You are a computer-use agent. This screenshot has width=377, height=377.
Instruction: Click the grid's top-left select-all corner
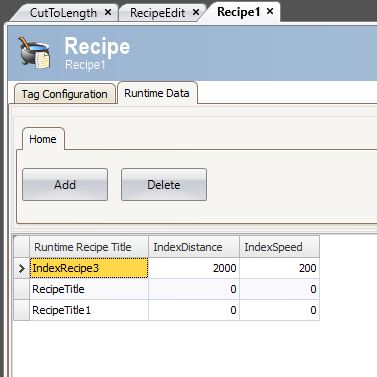[x=22, y=247]
